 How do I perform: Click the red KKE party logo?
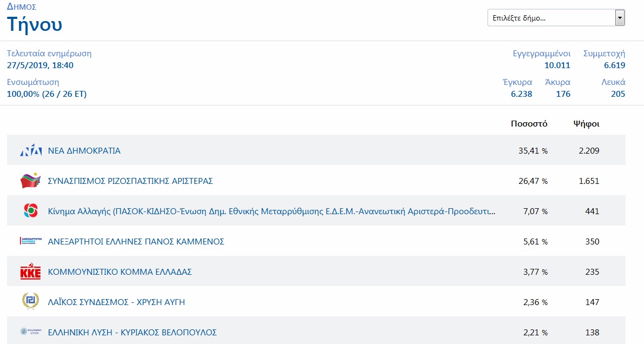[x=30, y=272]
